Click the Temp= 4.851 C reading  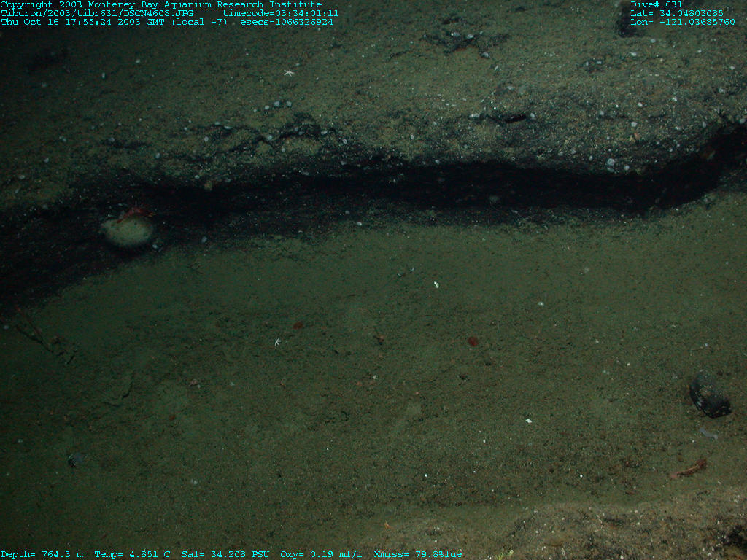(x=132, y=554)
